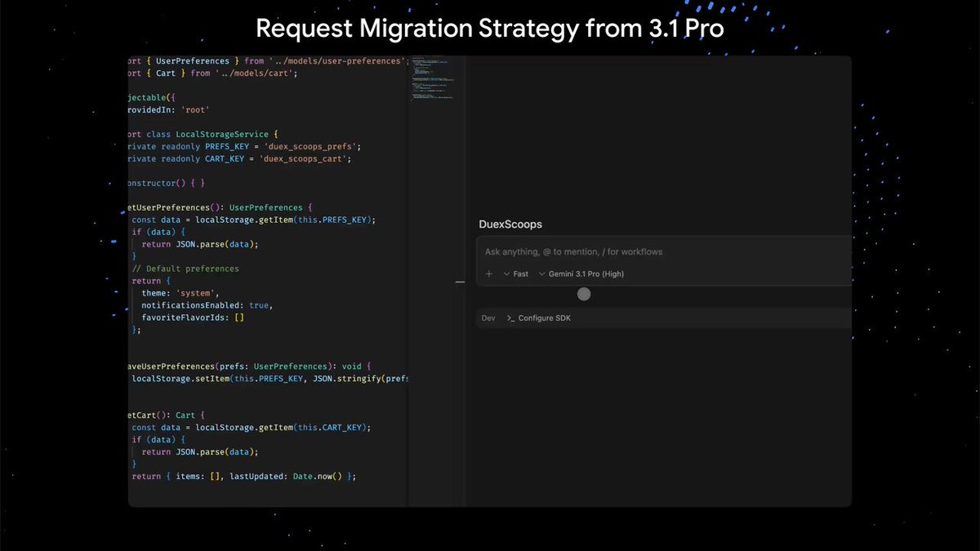980x551 pixels.
Task: Click the terminal icon beside Configure SDK
Action: (x=510, y=318)
